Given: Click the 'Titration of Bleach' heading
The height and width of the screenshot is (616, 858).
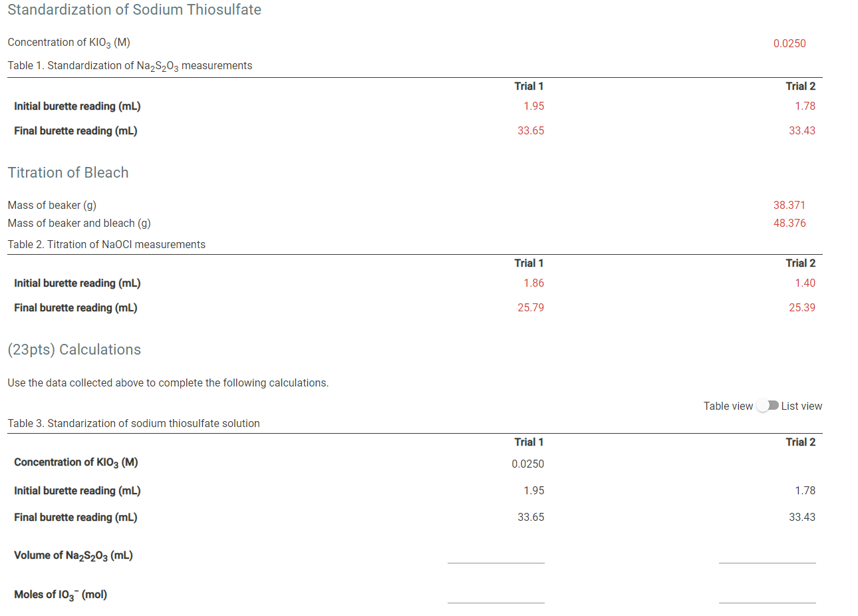Looking at the screenshot, I should click(68, 172).
